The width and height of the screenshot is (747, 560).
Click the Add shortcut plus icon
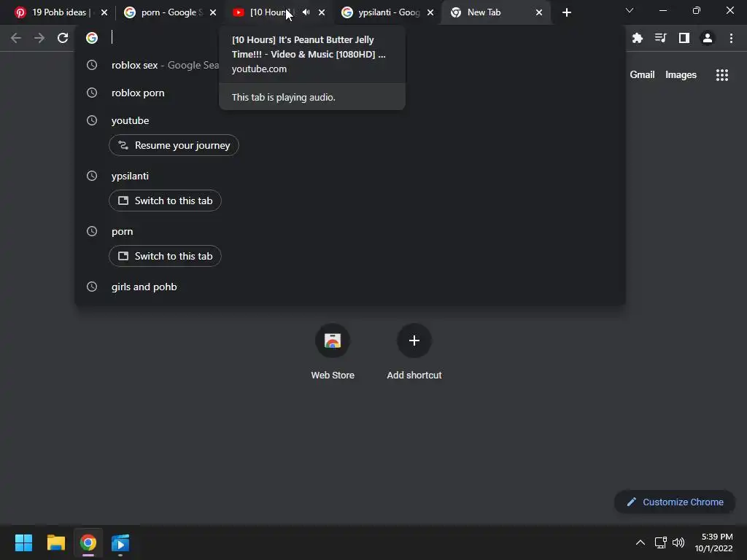pos(414,341)
